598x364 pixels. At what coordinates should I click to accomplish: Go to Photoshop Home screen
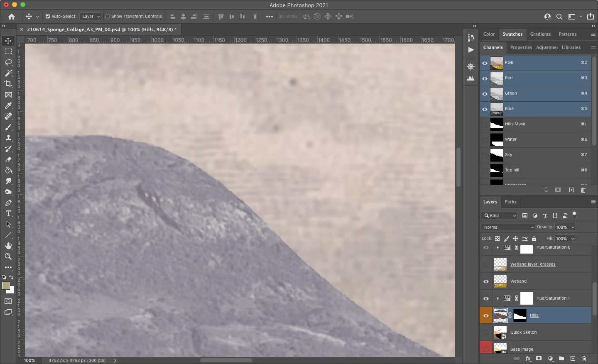point(12,17)
